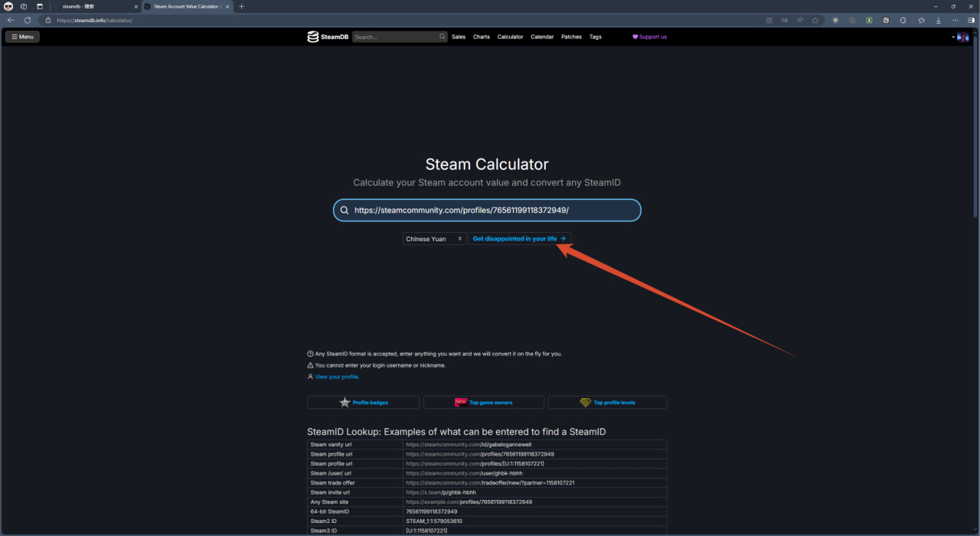
Task: Click the translate icon in address bar
Action: (x=785, y=20)
